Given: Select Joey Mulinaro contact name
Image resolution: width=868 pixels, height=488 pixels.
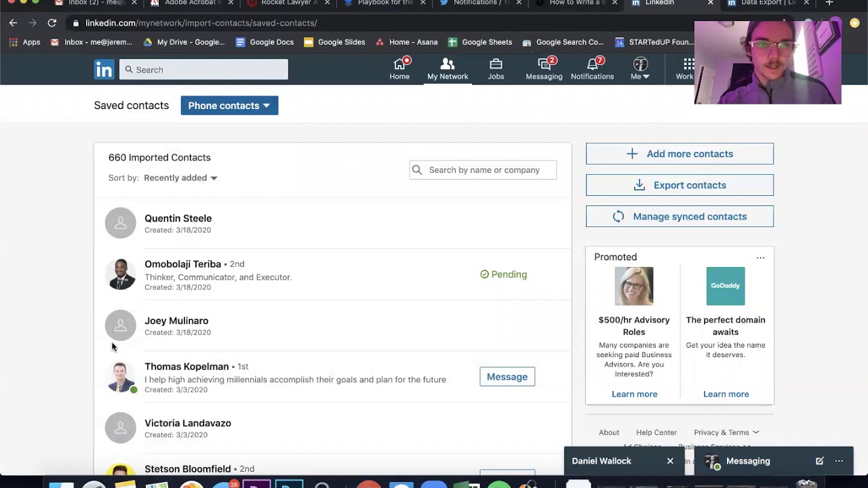Looking at the screenshot, I should [176, 321].
